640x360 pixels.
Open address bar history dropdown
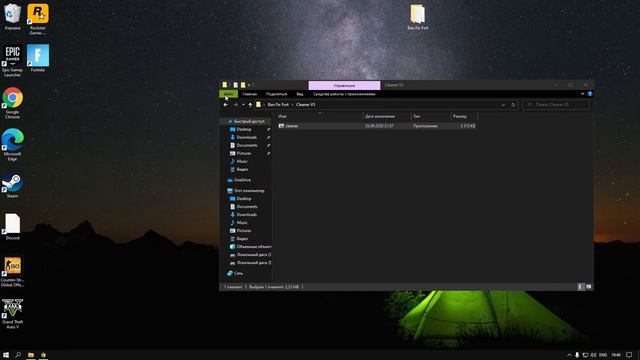point(503,105)
